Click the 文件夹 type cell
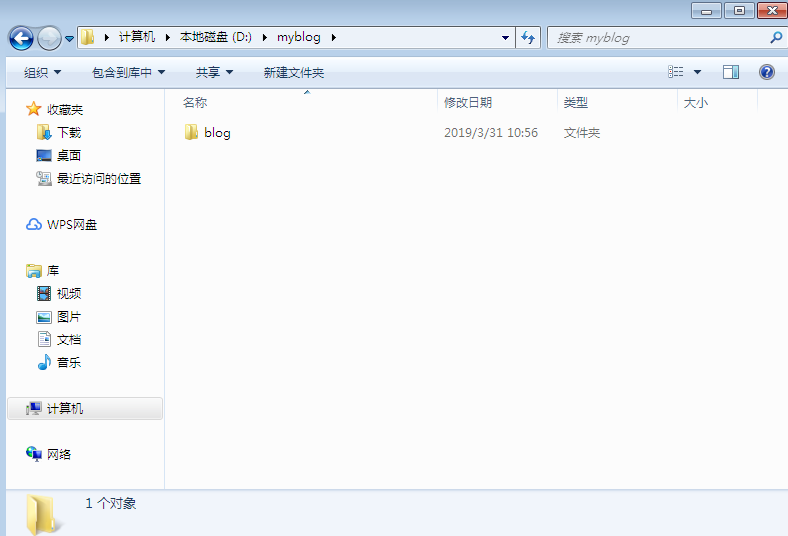788x536 pixels. [581, 133]
